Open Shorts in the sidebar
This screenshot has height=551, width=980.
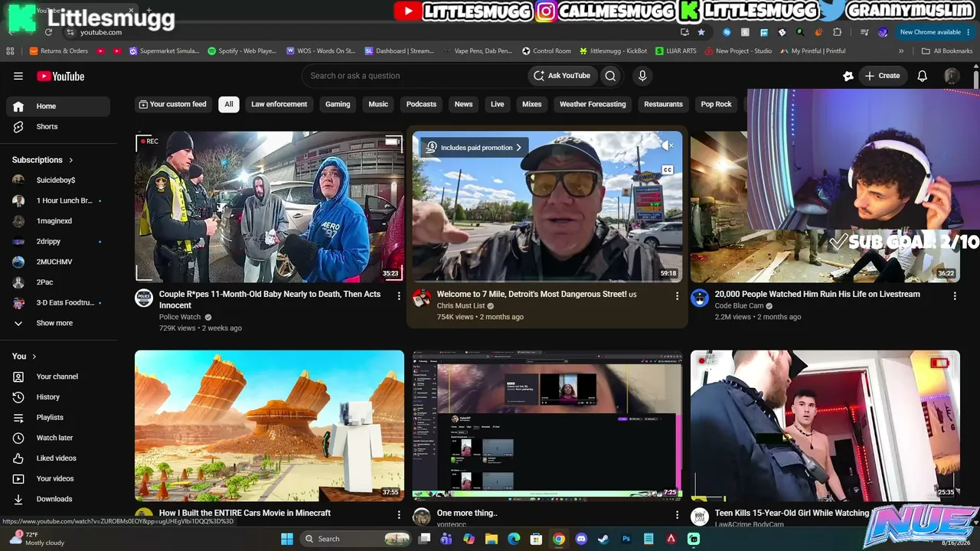click(58, 126)
